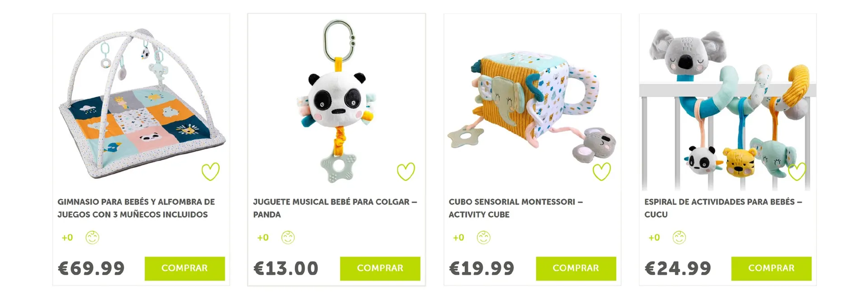
Task: Click Comprar for the €13.00 panda toy
Action: [380, 268]
